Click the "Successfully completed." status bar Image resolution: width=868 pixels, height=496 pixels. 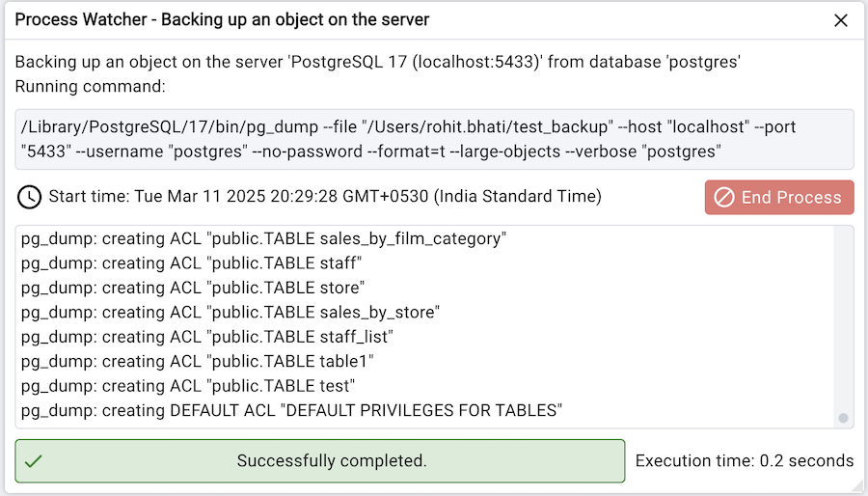(x=332, y=461)
